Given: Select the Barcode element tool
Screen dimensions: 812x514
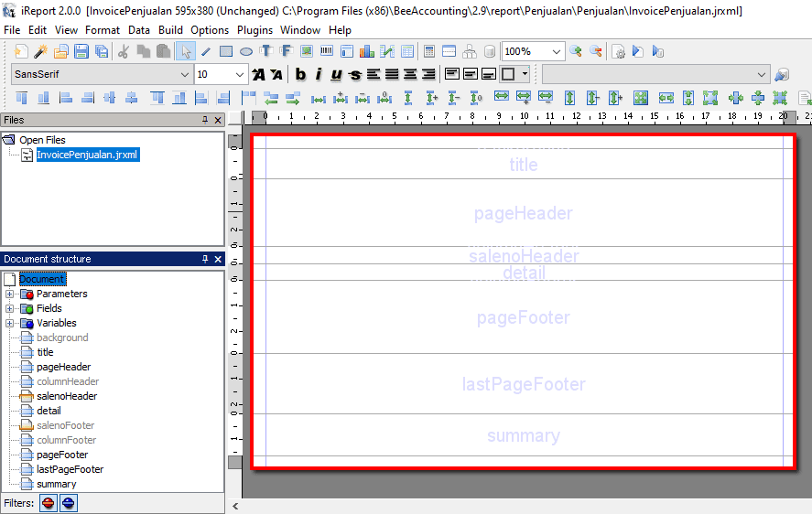Looking at the screenshot, I should tap(326, 51).
